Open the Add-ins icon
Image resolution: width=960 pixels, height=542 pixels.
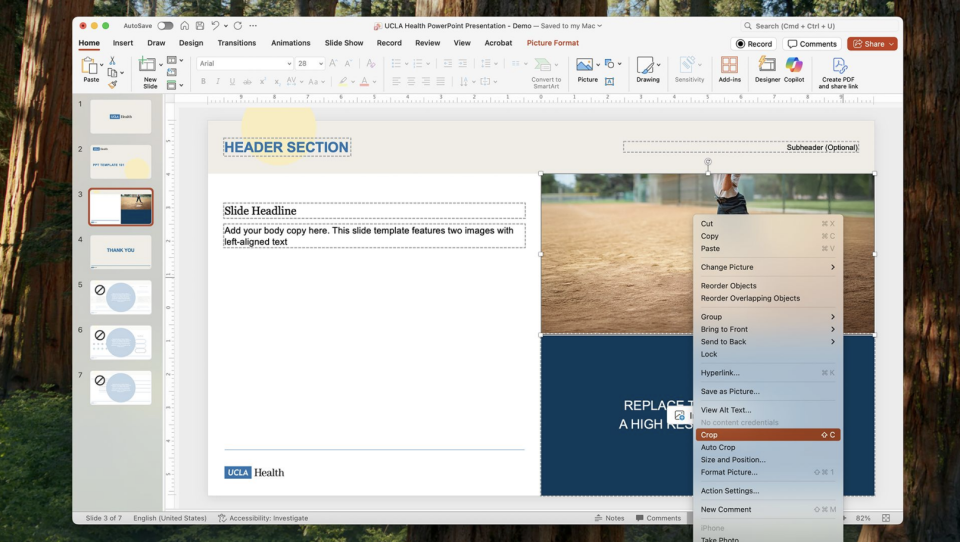729,65
